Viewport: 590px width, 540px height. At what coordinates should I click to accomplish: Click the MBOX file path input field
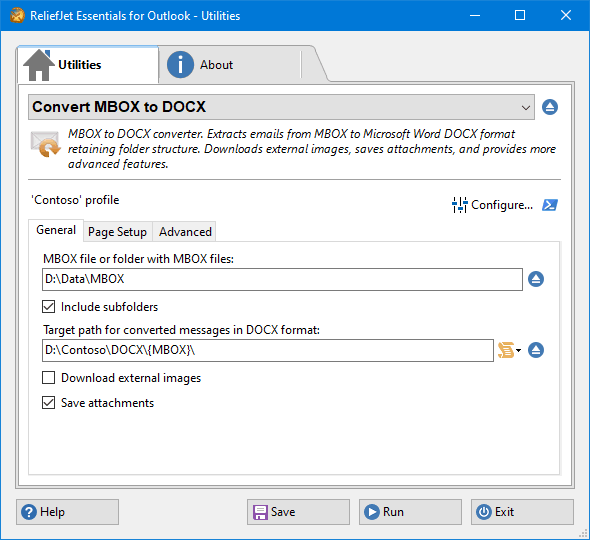(282, 279)
